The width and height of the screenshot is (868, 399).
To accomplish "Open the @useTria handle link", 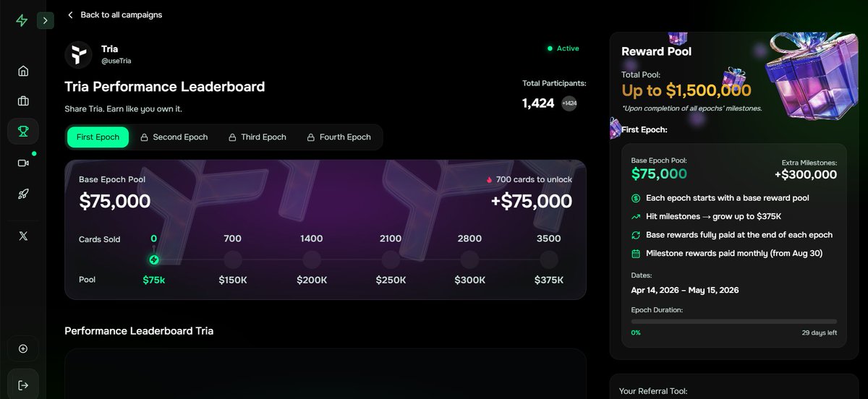I will (x=116, y=61).
